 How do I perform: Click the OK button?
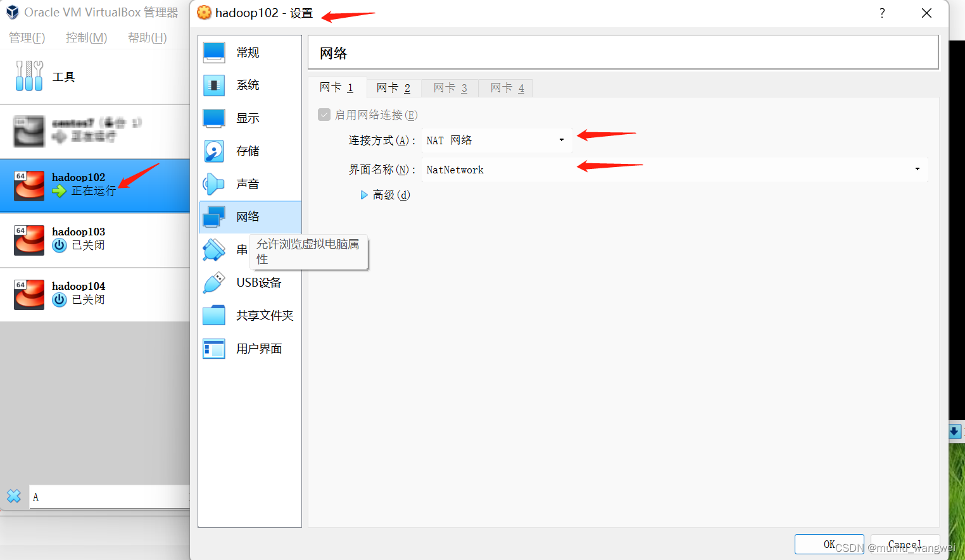click(829, 544)
